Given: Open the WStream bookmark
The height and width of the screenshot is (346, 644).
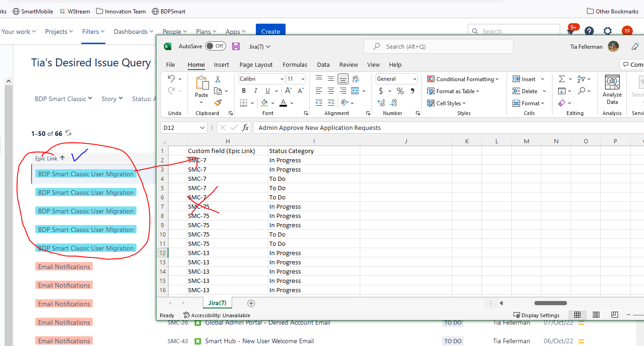Looking at the screenshot, I should (74, 11).
